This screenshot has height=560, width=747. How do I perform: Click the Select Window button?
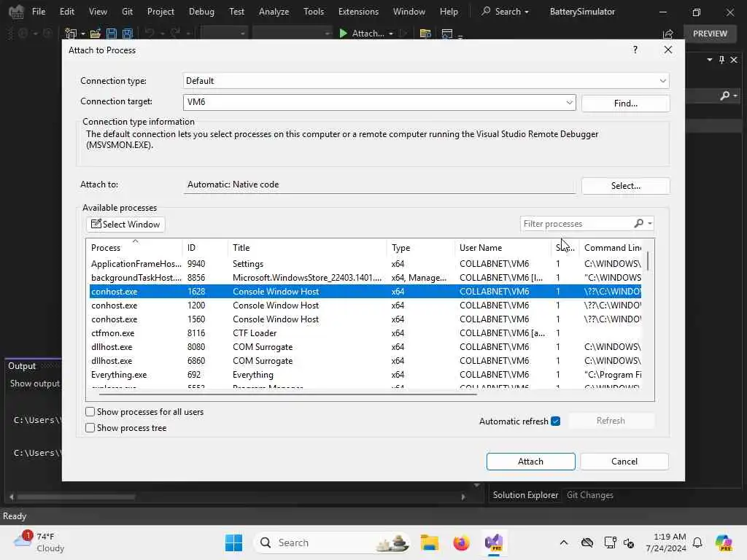[125, 225]
